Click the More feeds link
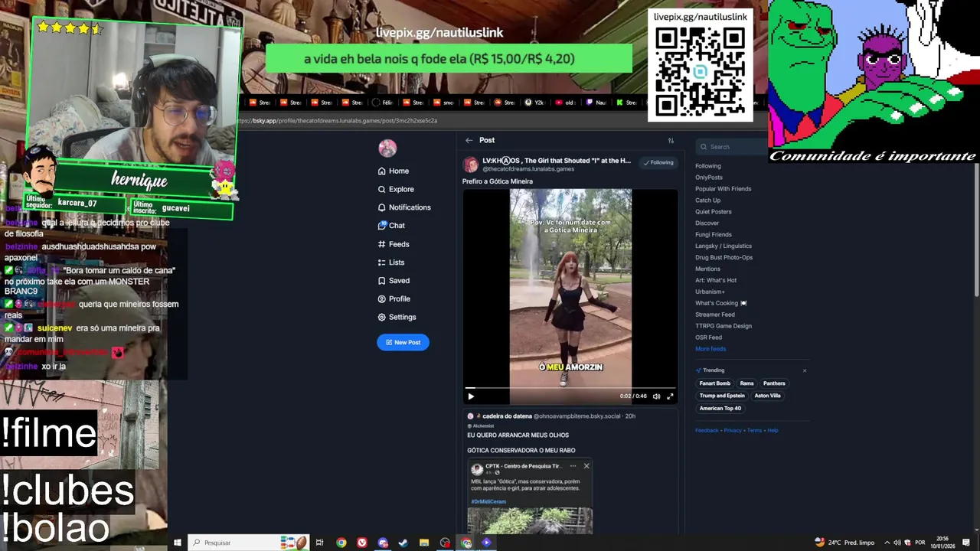The width and height of the screenshot is (980, 551). click(x=710, y=349)
